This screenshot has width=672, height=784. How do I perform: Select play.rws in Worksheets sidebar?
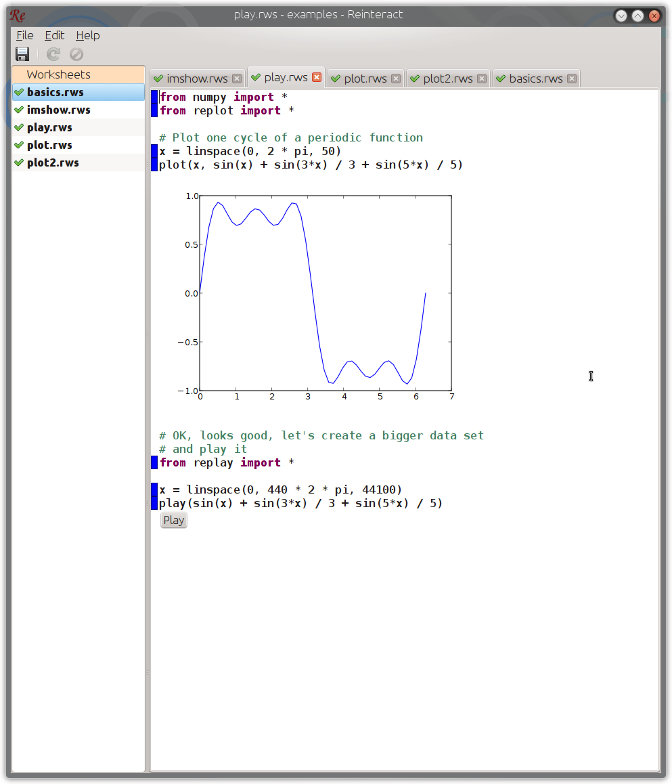[79, 127]
